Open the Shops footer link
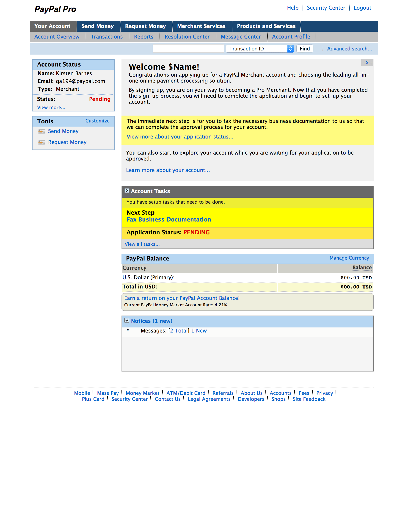 pos(278,399)
